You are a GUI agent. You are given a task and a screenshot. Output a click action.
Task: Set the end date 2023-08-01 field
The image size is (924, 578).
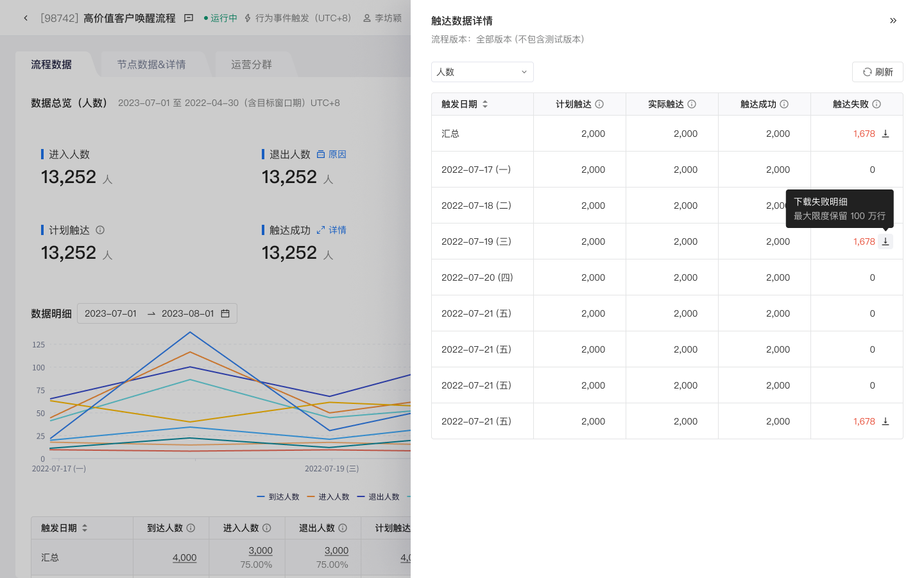(x=188, y=313)
